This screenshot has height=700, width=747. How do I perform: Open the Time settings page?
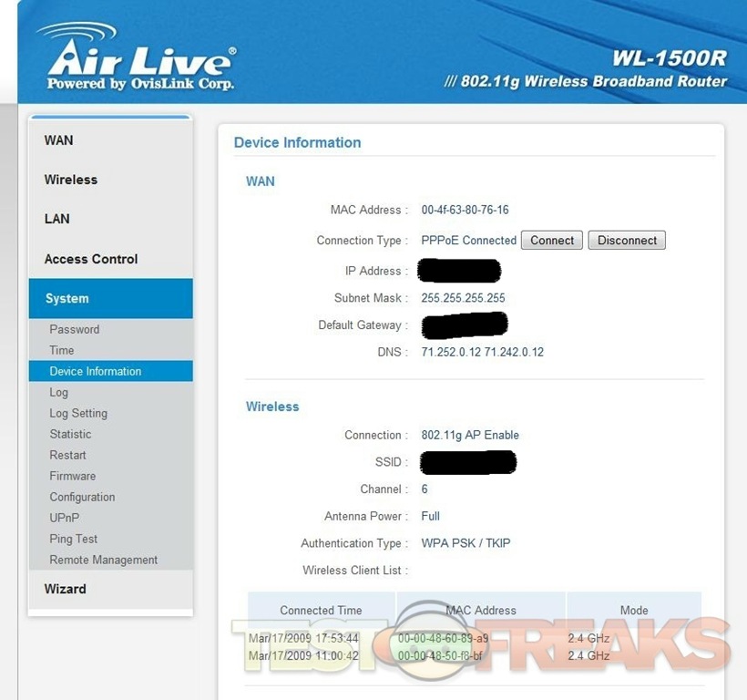[62, 350]
